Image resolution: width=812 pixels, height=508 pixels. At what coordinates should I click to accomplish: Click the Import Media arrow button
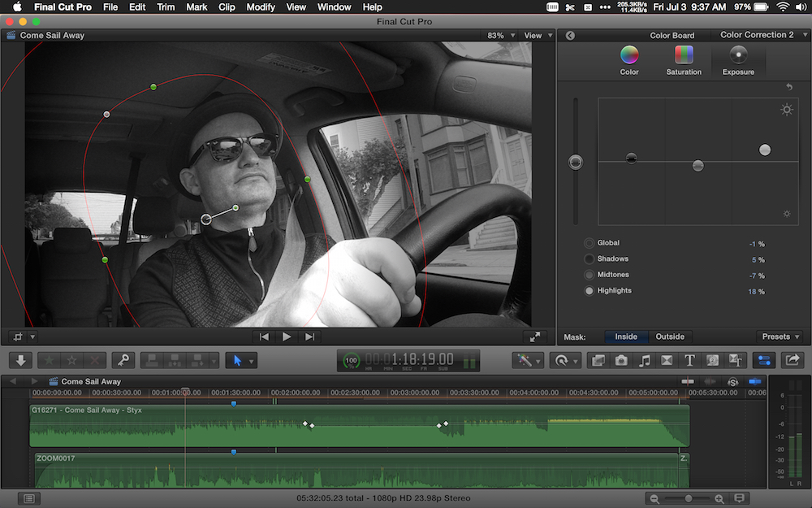21,360
